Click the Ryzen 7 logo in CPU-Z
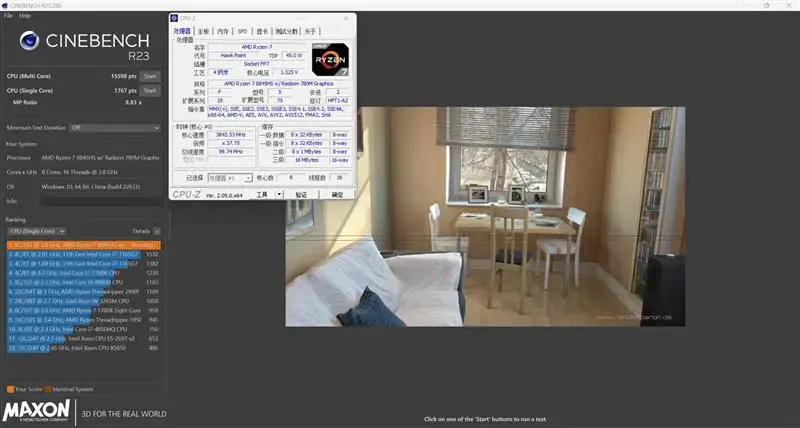The image size is (800, 428). [x=331, y=59]
